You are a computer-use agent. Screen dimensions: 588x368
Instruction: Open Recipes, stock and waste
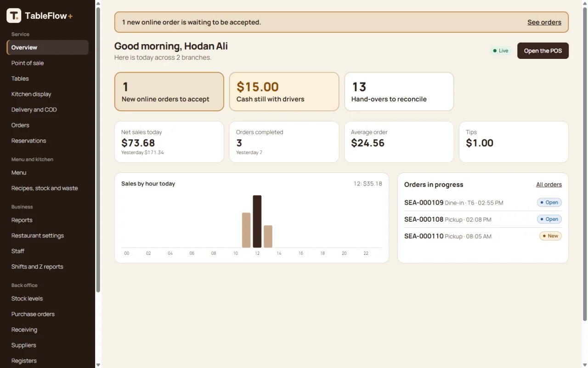coord(47,188)
